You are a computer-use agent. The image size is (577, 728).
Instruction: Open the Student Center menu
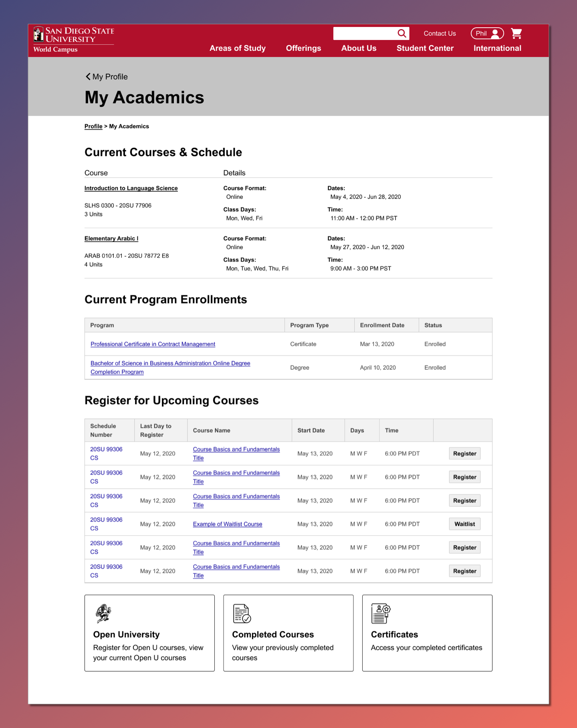point(425,48)
